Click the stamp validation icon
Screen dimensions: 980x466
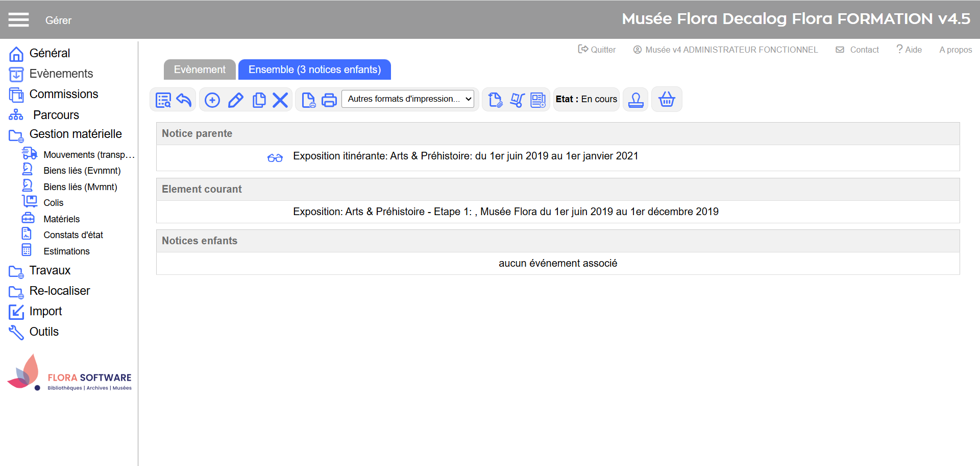636,99
